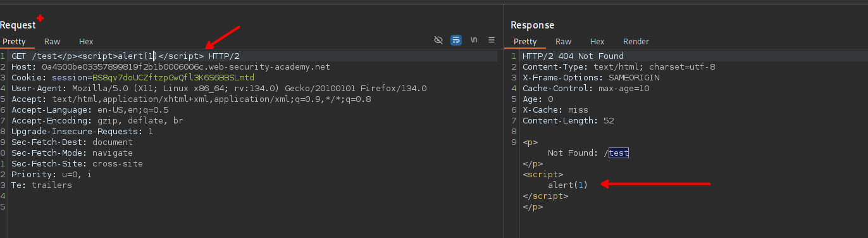Image resolution: width=868 pixels, height=238 pixels.
Task: Open the Response Render tab
Action: [636, 41]
